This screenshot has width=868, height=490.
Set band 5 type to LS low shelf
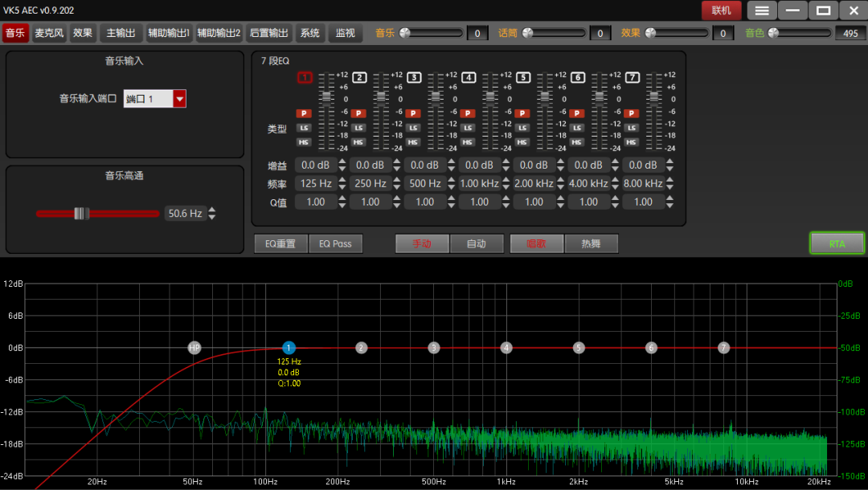[522, 128]
